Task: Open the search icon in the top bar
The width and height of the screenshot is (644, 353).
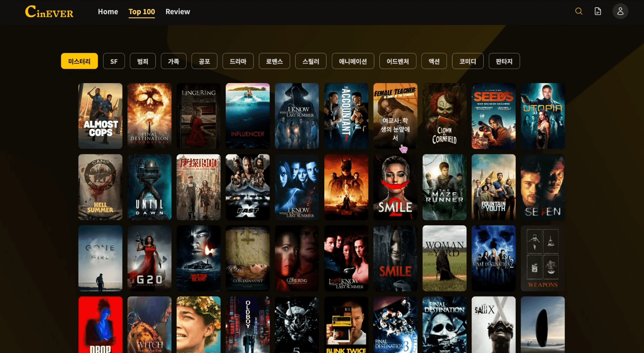Action: coord(579,11)
